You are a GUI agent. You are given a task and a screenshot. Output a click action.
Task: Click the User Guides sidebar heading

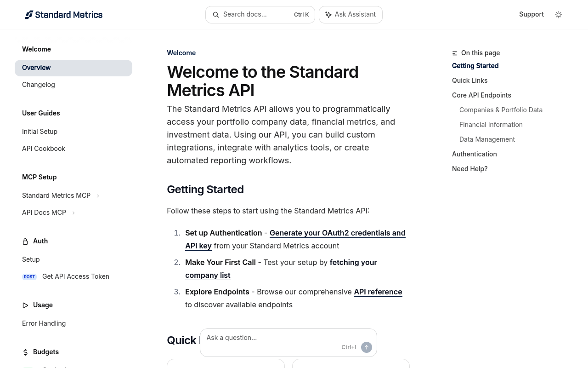point(41,113)
